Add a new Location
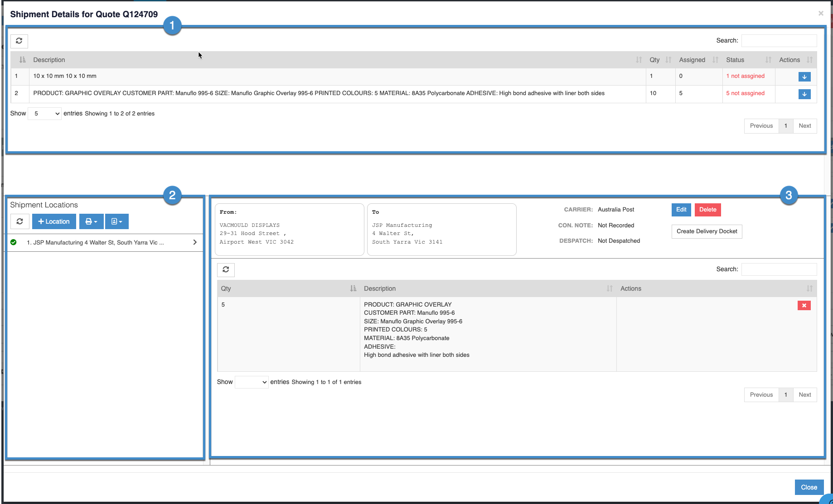This screenshot has width=833, height=504. 54,221
